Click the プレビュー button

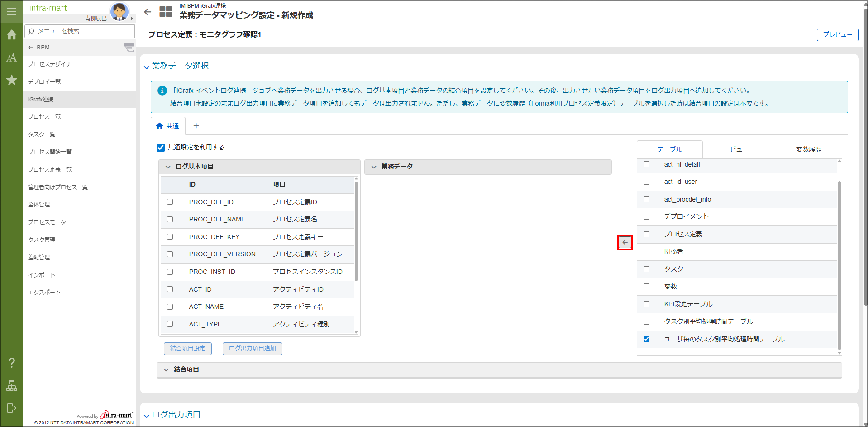pos(837,35)
